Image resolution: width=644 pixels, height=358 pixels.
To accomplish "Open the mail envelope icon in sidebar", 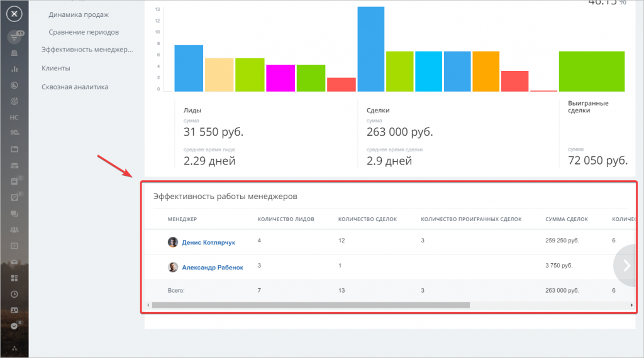I will point(14,262).
